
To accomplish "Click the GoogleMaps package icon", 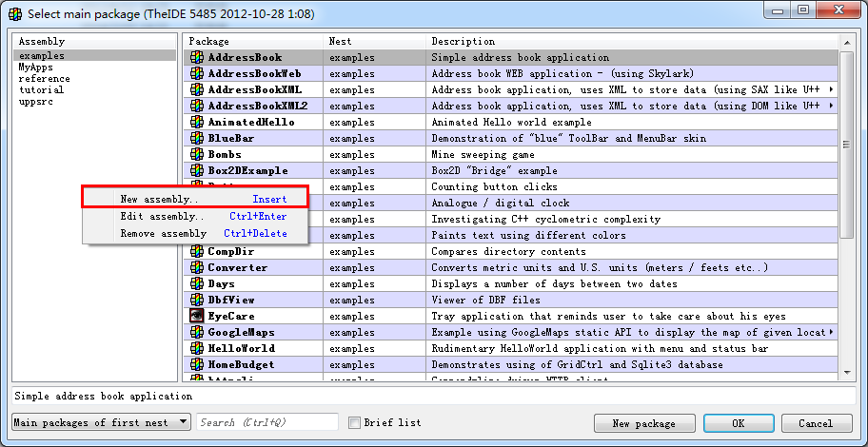I will pos(197,332).
